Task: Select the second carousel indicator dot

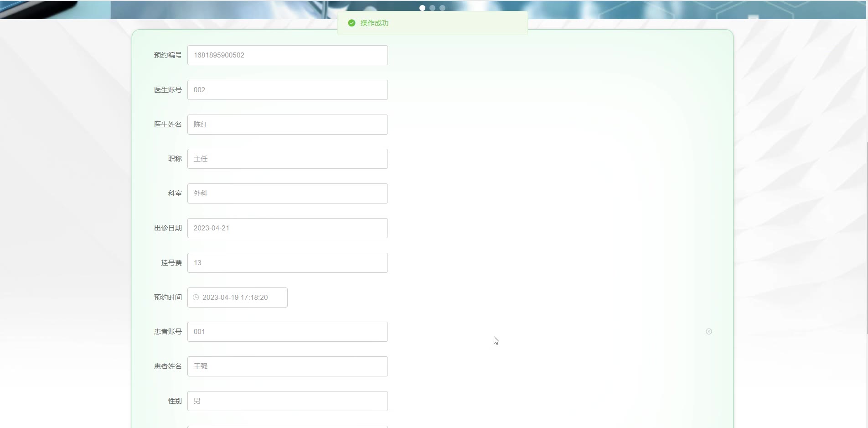Action: 432,8
